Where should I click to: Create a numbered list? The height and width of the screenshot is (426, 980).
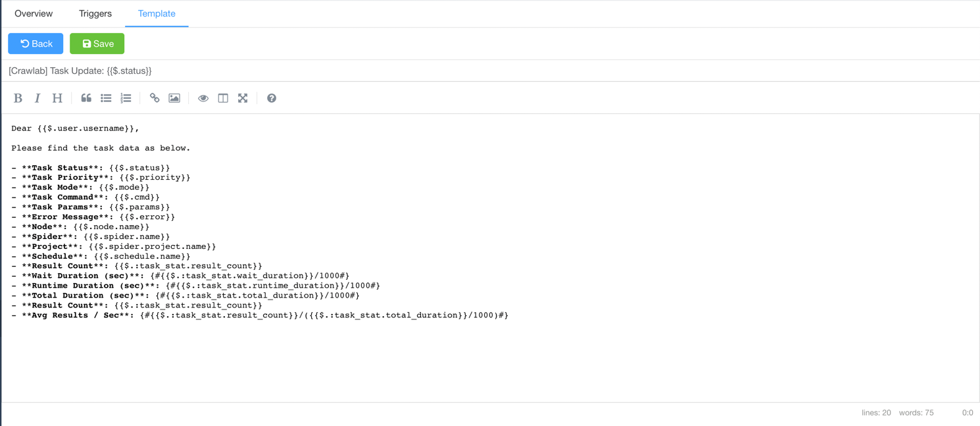(x=126, y=98)
